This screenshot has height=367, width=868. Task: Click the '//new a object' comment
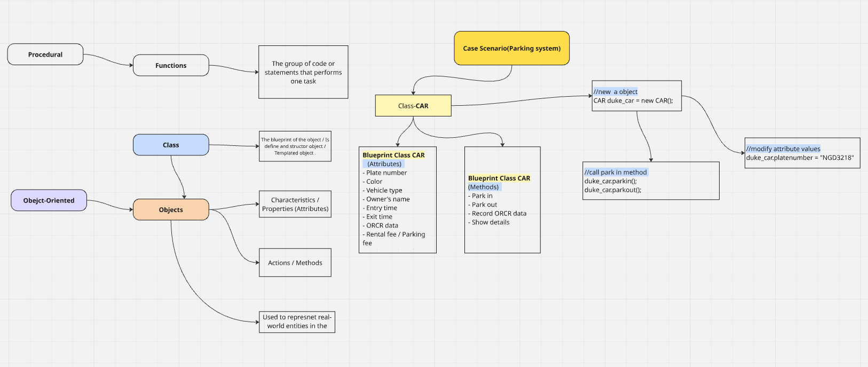coord(616,92)
